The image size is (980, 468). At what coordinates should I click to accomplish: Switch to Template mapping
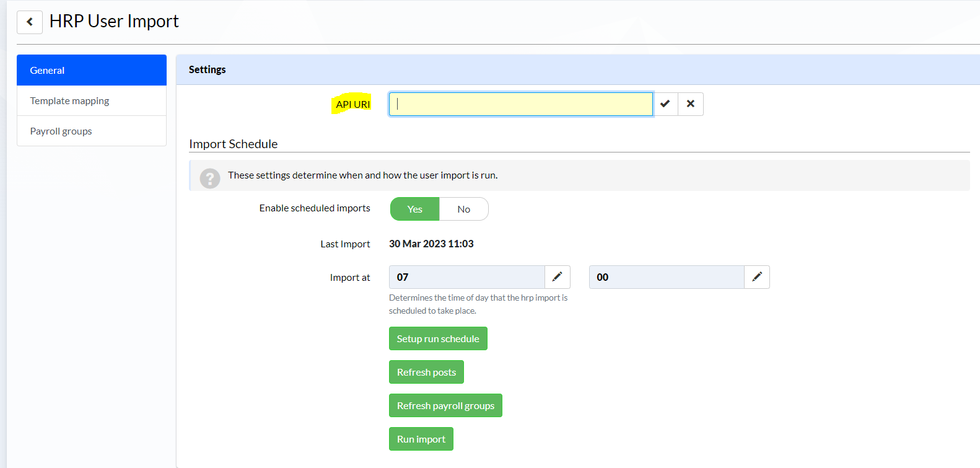coord(92,100)
